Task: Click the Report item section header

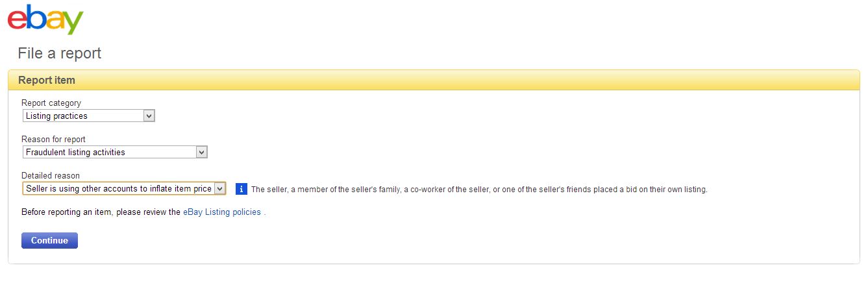Action: [x=47, y=81]
